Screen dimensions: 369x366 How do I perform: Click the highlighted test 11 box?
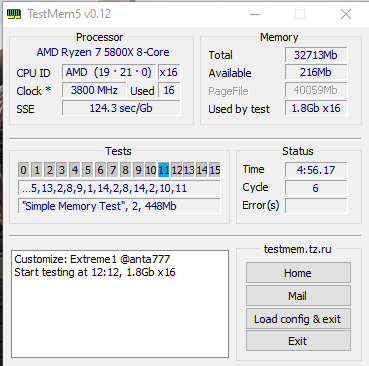coord(164,170)
